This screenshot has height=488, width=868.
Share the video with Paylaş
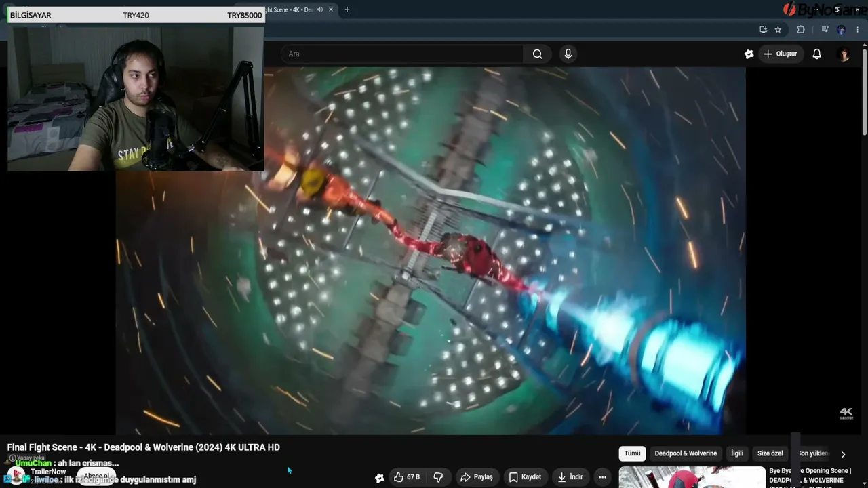point(476,477)
